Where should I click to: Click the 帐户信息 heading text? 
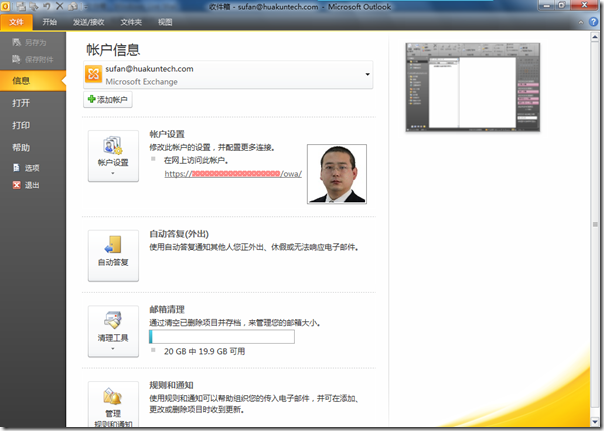coord(113,50)
